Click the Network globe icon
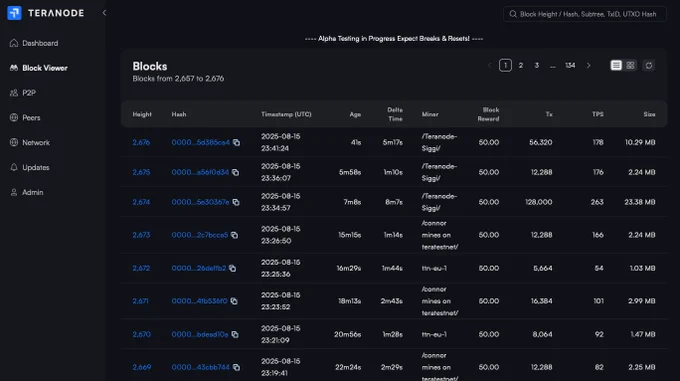This screenshot has height=381, width=680. coord(14,142)
